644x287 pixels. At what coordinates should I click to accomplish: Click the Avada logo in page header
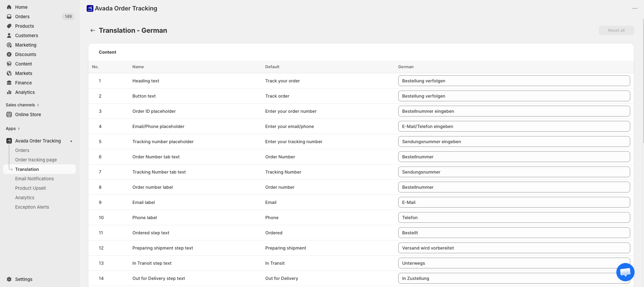90,8
